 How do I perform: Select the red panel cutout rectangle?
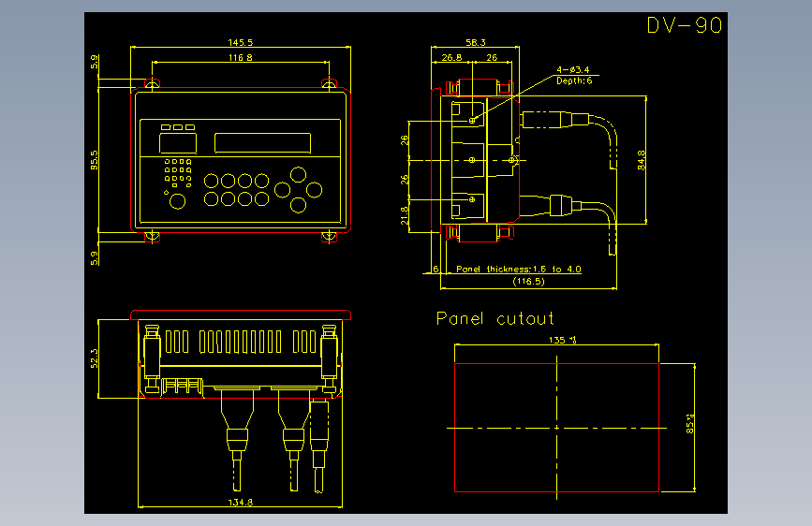coord(556,428)
